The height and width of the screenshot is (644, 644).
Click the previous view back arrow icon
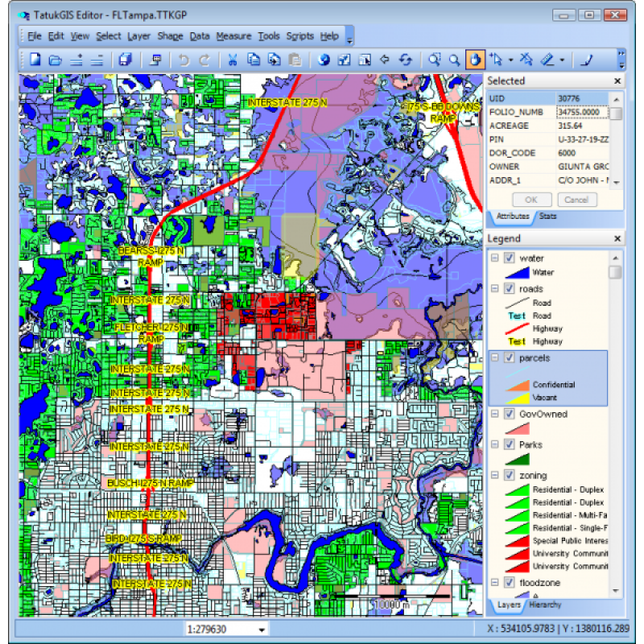(384, 59)
